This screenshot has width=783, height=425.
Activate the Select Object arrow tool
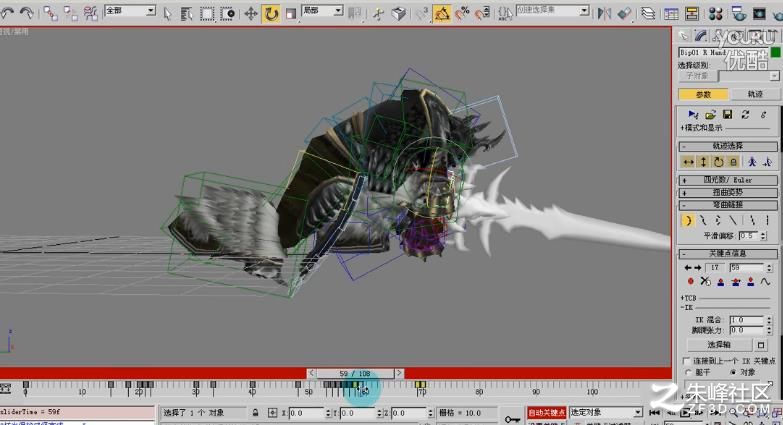click(x=167, y=14)
